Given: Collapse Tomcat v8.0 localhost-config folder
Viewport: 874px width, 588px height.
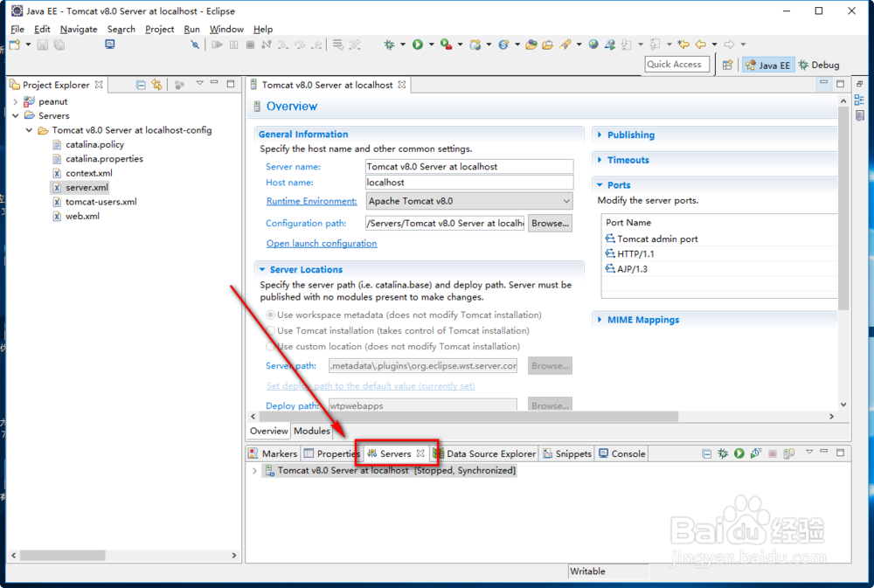Looking at the screenshot, I should tap(29, 130).
